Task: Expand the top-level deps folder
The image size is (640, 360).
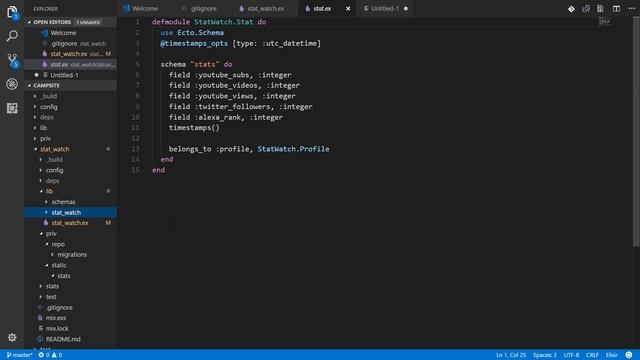Action: click(46, 117)
